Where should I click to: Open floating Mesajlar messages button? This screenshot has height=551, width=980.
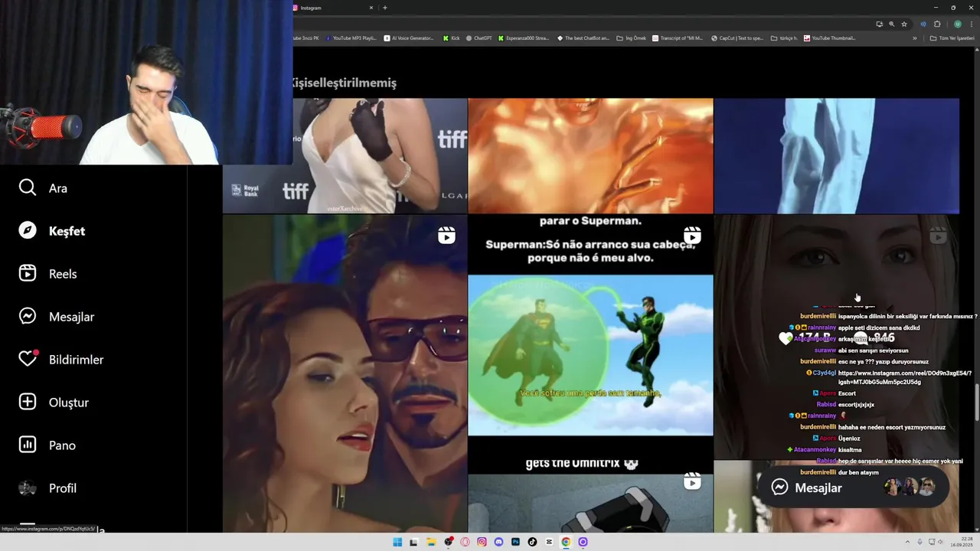tap(853, 487)
